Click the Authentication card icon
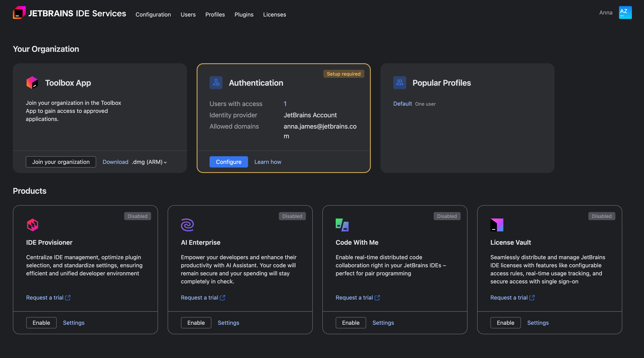The width and height of the screenshot is (644, 358). pos(216,83)
